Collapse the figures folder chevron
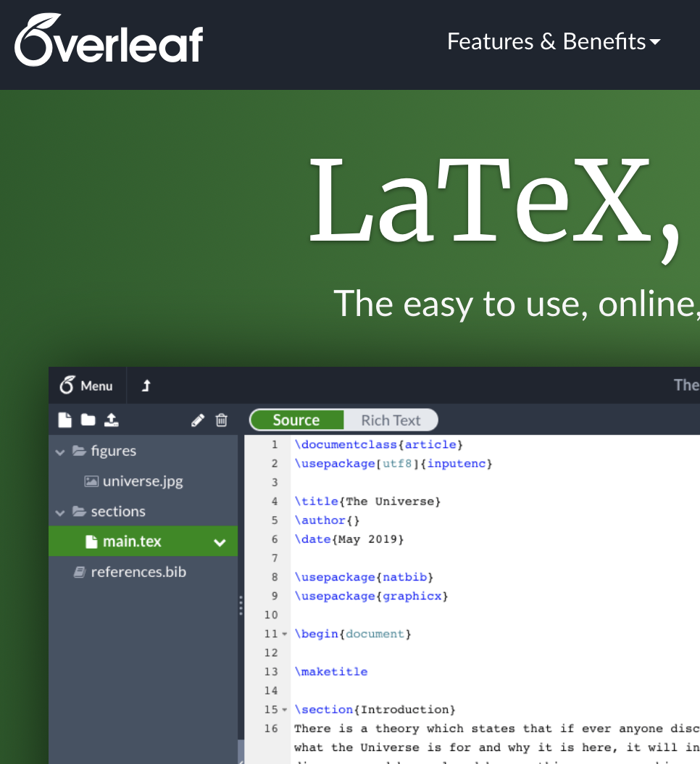 tap(60, 452)
